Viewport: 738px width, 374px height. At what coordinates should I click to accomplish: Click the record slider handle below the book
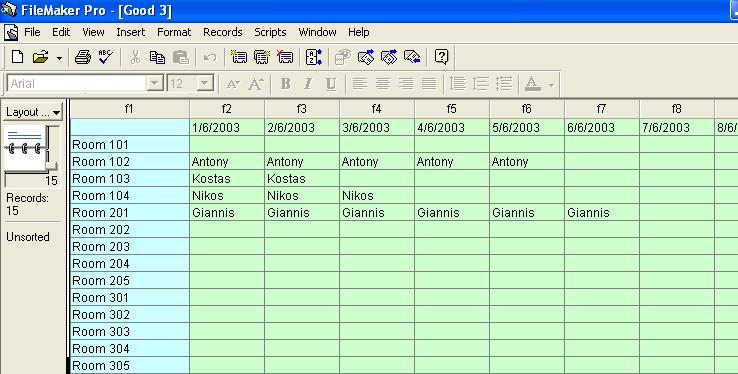point(50,166)
